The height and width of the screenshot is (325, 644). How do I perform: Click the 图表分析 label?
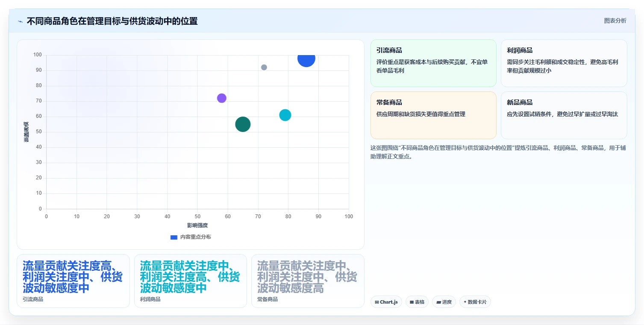pyautogui.click(x=615, y=21)
